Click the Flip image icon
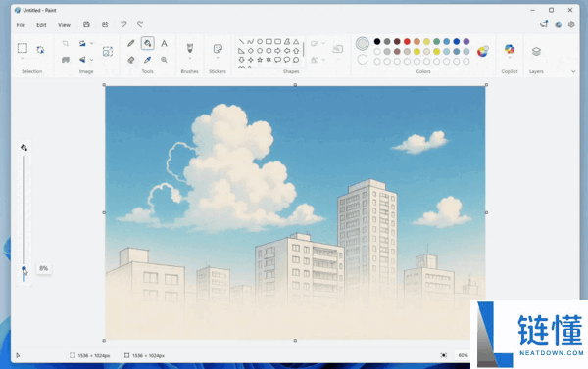 click(x=82, y=59)
